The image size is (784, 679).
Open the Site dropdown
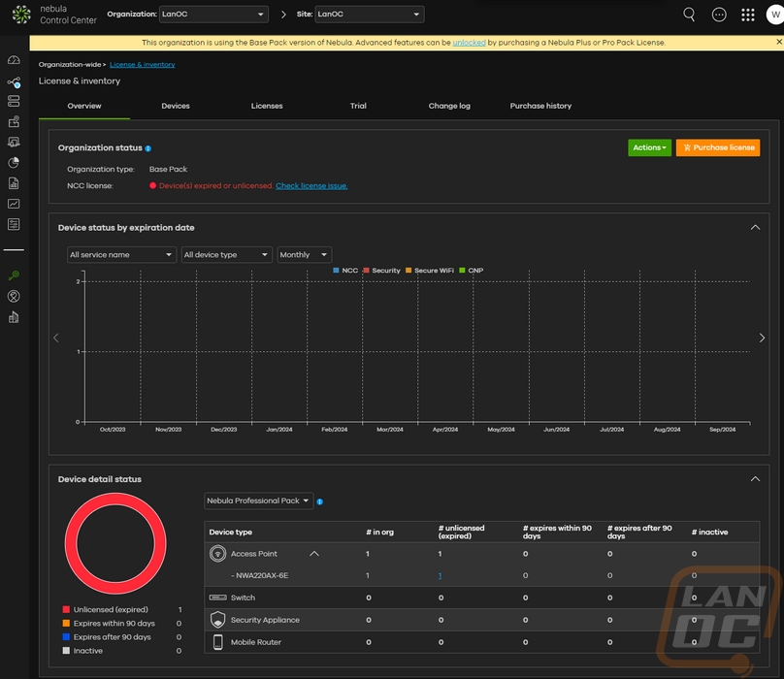click(370, 14)
